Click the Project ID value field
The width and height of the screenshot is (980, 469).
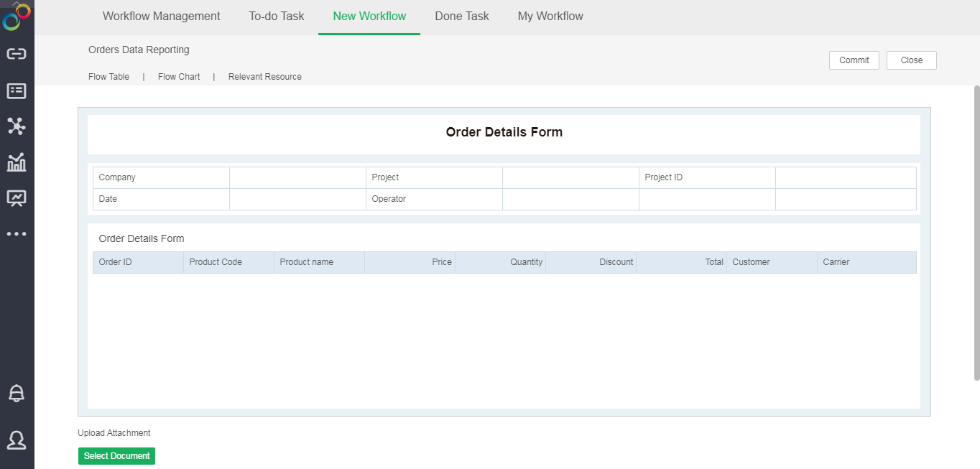(x=846, y=177)
